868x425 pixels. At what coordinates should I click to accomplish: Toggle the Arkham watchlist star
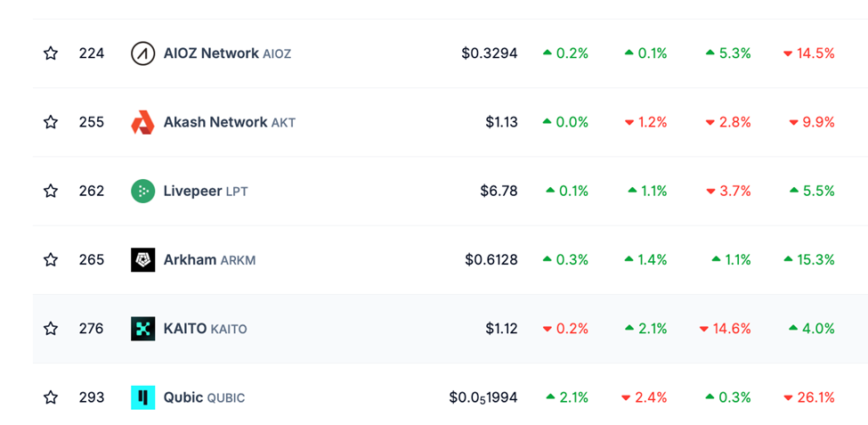(x=51, y=260)
